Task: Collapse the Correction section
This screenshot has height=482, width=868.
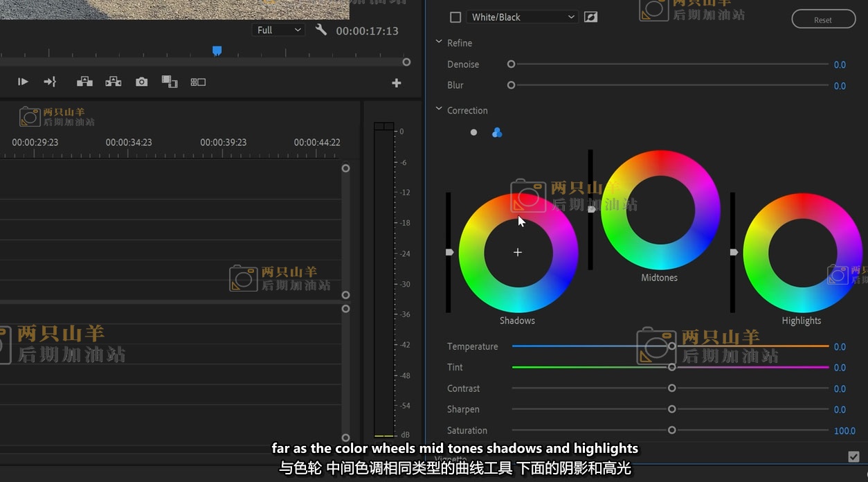Action: tap(439, 109)
